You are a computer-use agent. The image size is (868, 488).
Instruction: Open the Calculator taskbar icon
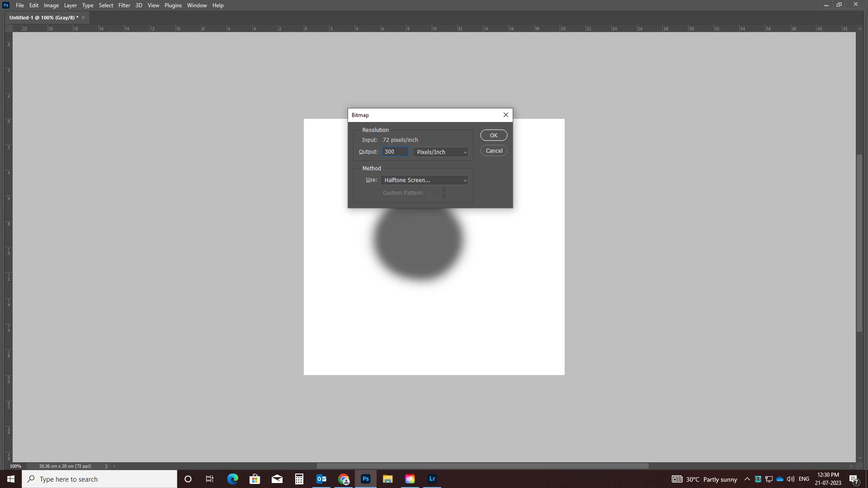[x=299, y=479]
